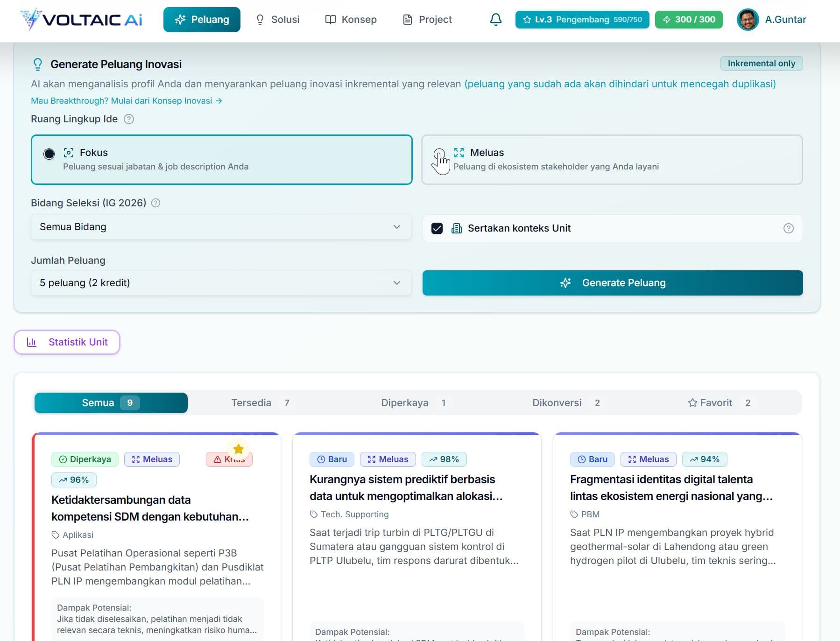Open the Kurangnya sistem prediktif card title
Viewport: 840px width, 641px height.
point(406,488)
